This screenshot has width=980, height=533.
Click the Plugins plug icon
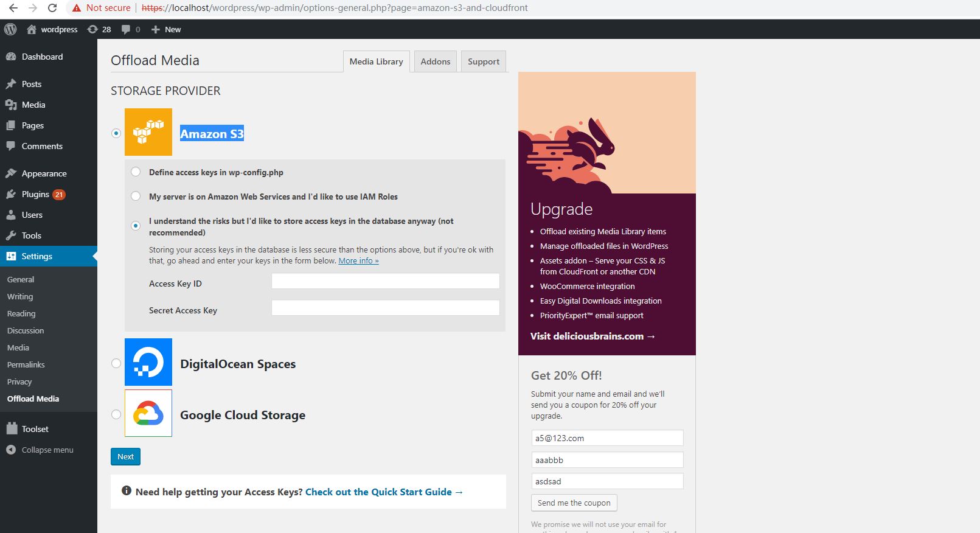(11, 194)
